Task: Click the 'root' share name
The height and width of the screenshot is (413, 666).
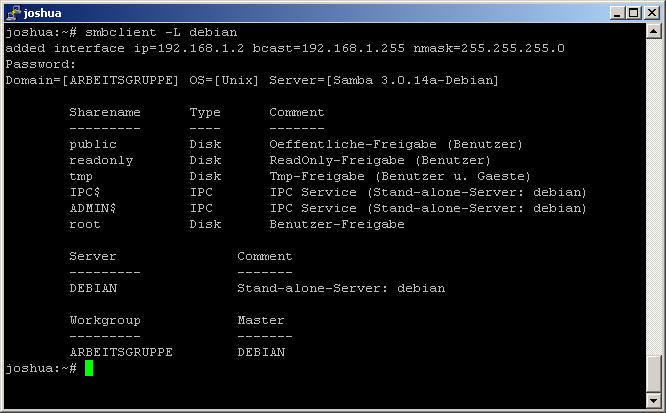Action: pyautogui.click(x=85, y=224)
